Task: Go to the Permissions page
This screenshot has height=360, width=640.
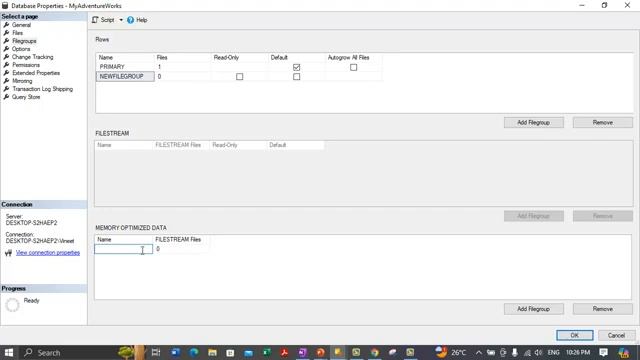Action: click(x=26, y=65)
